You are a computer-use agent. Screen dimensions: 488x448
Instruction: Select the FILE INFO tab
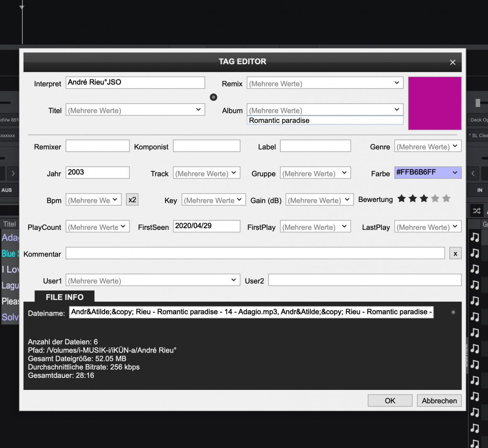point(65,297)
